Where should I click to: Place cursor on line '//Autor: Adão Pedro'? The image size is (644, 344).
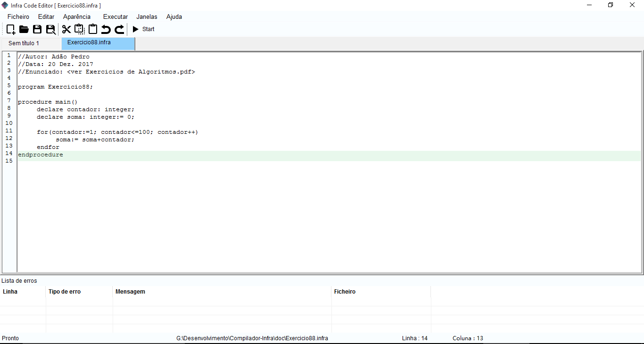click(54, 57)
